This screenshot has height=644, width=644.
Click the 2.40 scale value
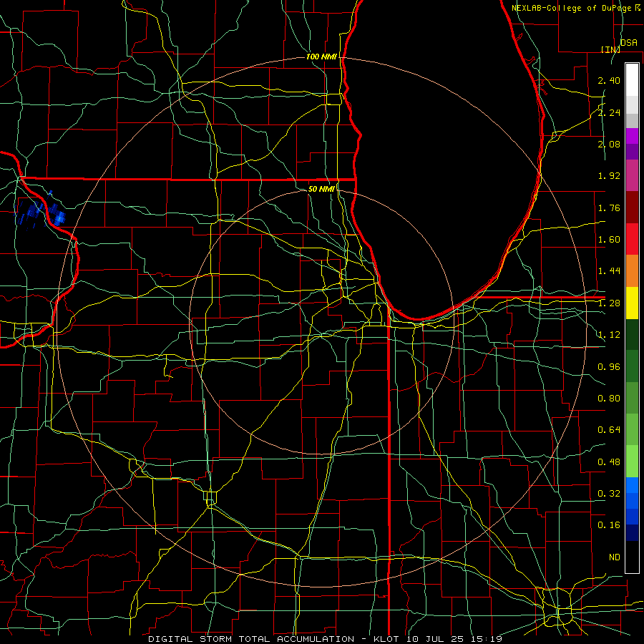(609, 80)
